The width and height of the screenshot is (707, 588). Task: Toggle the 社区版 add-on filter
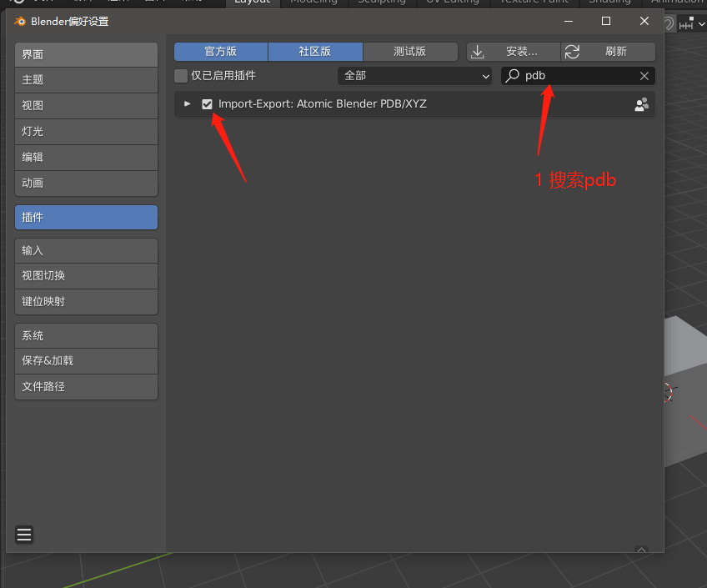pos(315,52)
